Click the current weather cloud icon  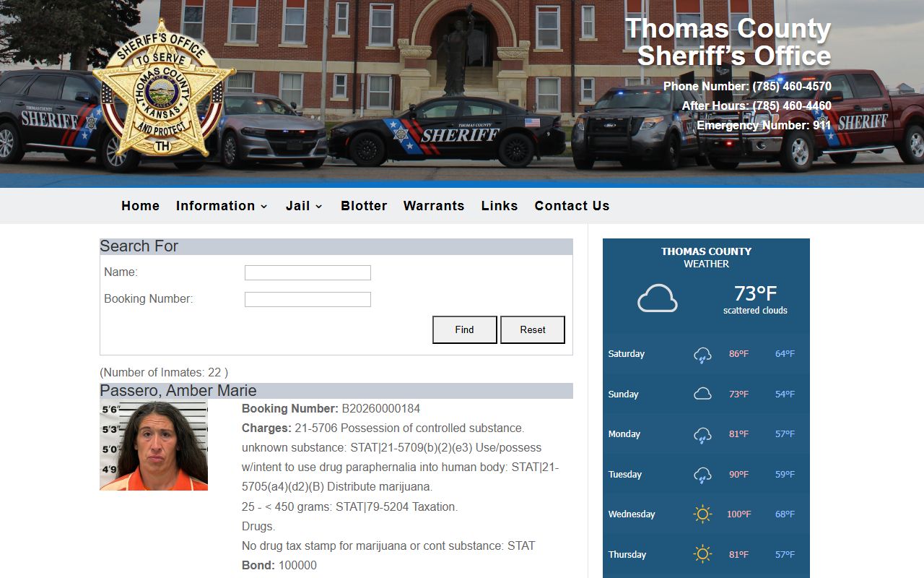(x=658, y=298)
